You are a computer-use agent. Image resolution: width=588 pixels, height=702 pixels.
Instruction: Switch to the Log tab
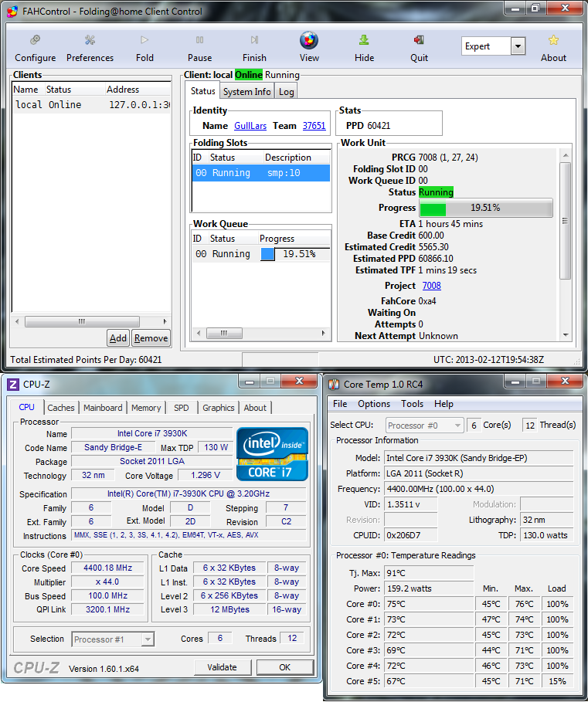(286, 92)
